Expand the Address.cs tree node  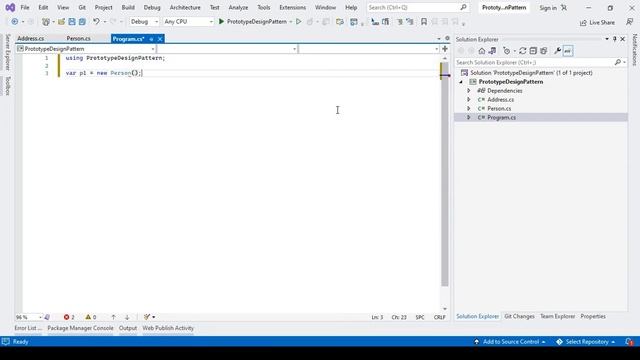tap(469, 100)
